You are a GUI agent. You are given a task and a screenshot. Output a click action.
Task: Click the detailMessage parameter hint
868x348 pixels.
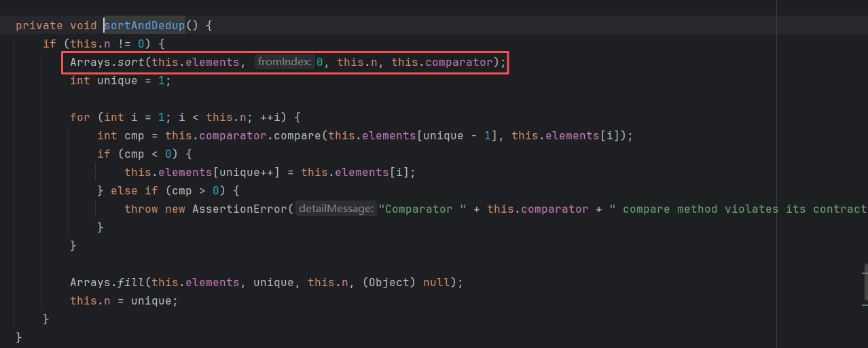(x=336, y=209)
